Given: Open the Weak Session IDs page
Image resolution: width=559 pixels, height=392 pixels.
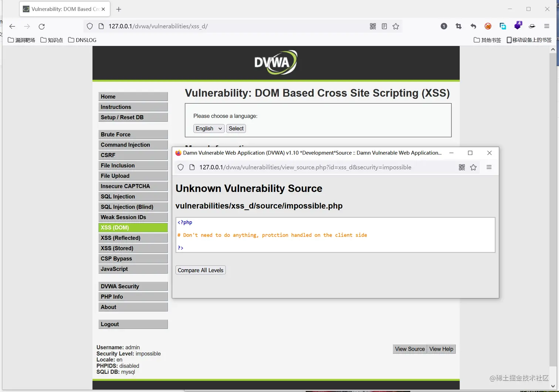Looking at the screenshot, I should tap(133, 217).
